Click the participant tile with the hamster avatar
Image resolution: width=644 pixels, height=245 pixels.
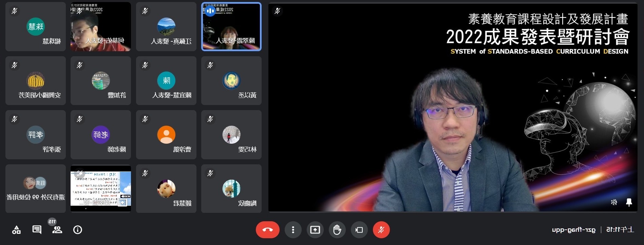click(x=166, y=188)
